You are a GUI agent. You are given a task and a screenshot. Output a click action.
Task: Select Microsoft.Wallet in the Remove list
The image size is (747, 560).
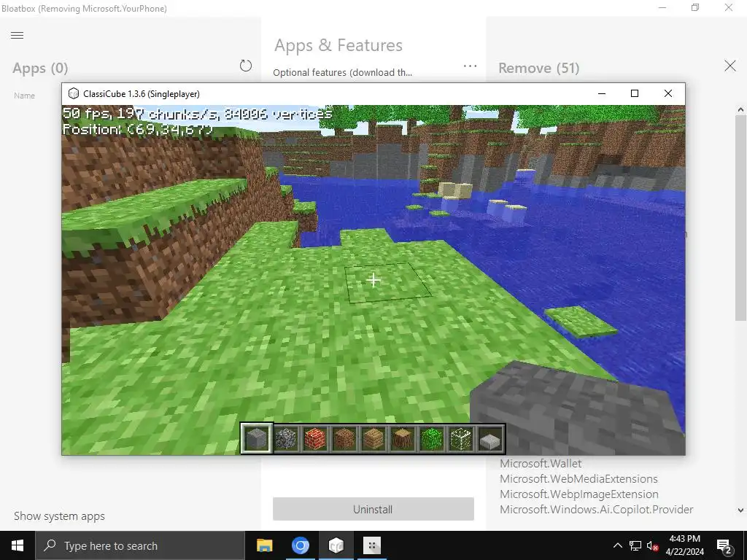click(x=541, y=463)
